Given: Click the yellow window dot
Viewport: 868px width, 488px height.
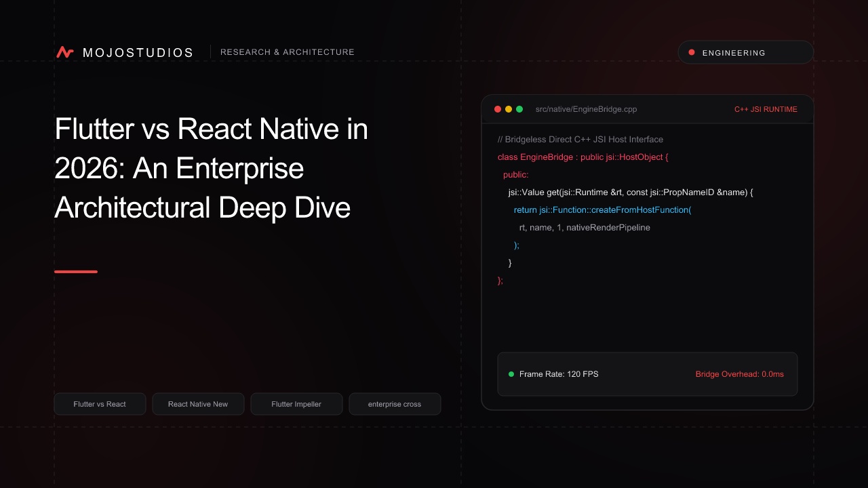Looking at the screenshot, I should 509,109.
